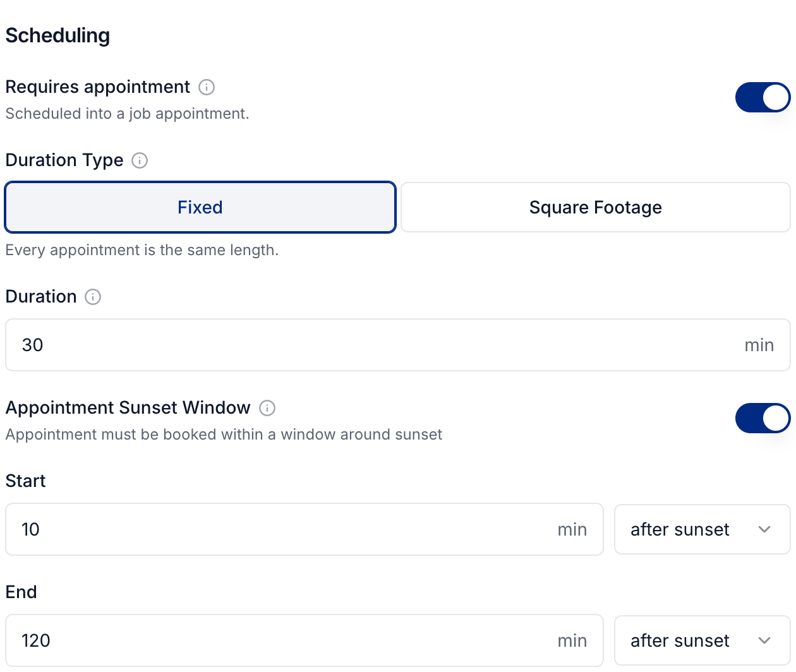Select the Fixed duration type
The width and height of the screenshot is (796, 672).
pyautogui.click(x=200, y=207)
